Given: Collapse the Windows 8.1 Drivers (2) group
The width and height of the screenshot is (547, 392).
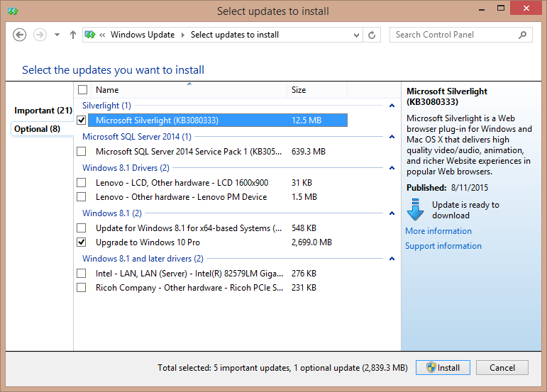Looking at the screenshot, I should 392,168.
